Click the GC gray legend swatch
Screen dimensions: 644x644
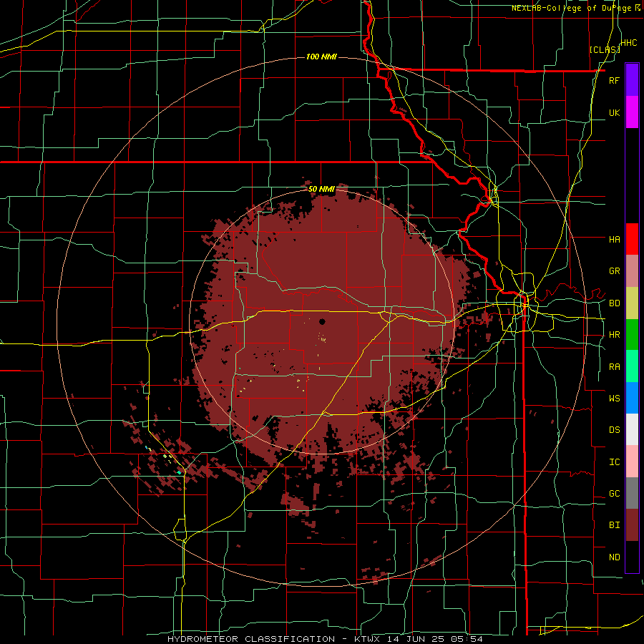[x=632, y=493]
